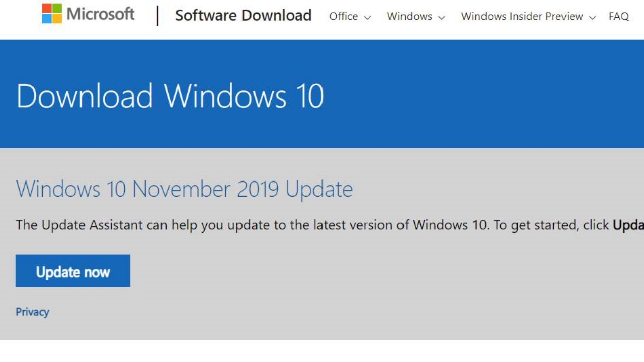Click the Windows Insider Preview menu label
Screen dimensions: 644x362
523,17
